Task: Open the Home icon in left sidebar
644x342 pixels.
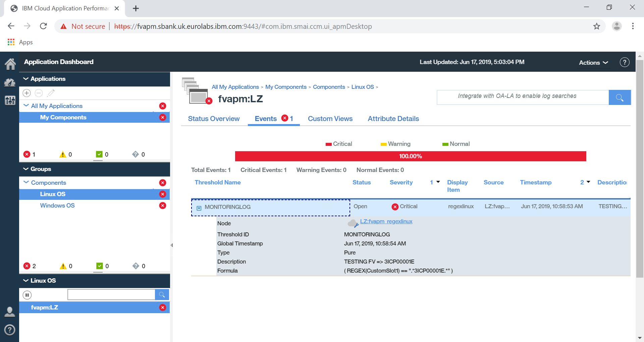Action: [10, 64]
